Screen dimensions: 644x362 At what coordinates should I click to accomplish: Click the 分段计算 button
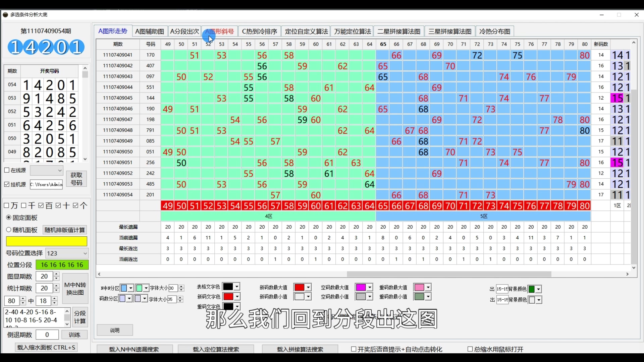coord(80,317)
